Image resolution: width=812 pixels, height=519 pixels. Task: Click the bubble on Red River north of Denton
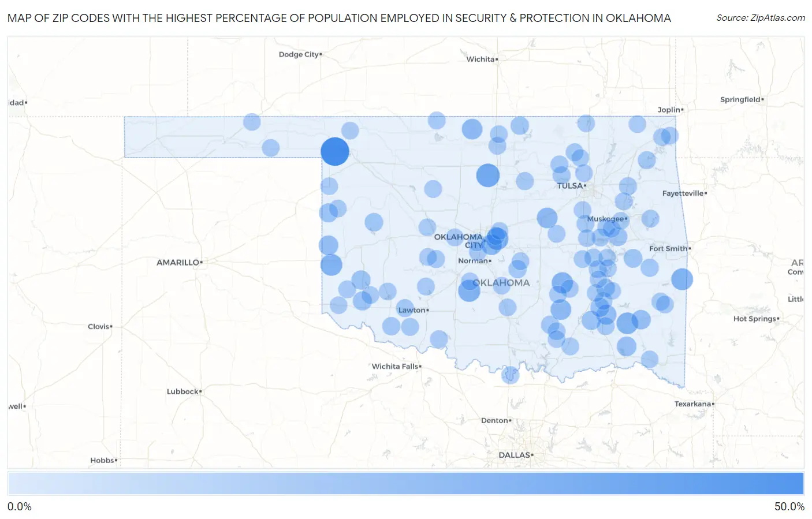point(510,375)
